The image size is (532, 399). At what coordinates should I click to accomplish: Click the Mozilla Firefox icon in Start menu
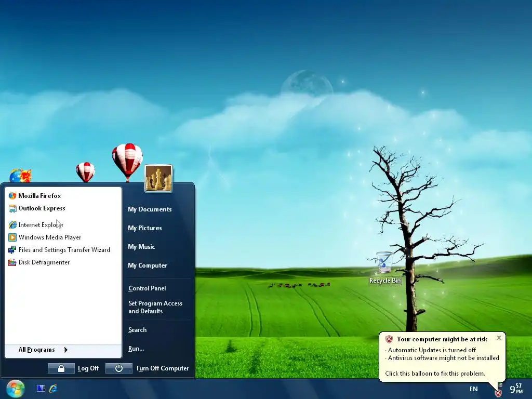(x=12, y=196)
